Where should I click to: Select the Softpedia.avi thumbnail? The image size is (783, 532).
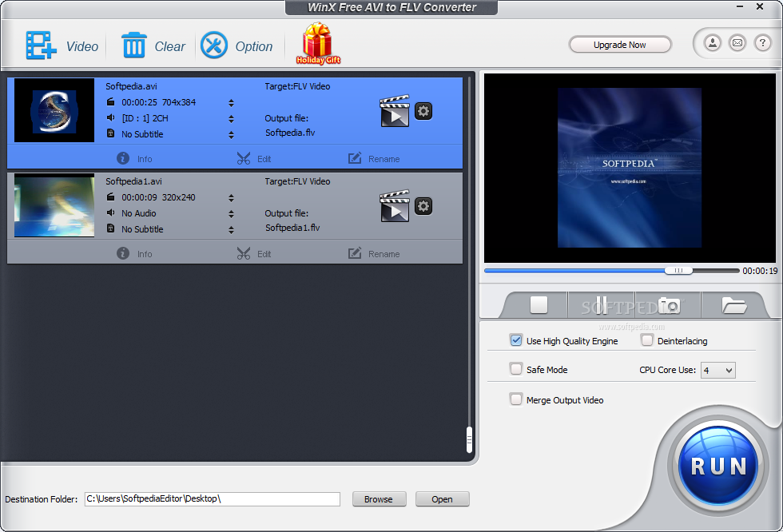click(x=54, y=110)
